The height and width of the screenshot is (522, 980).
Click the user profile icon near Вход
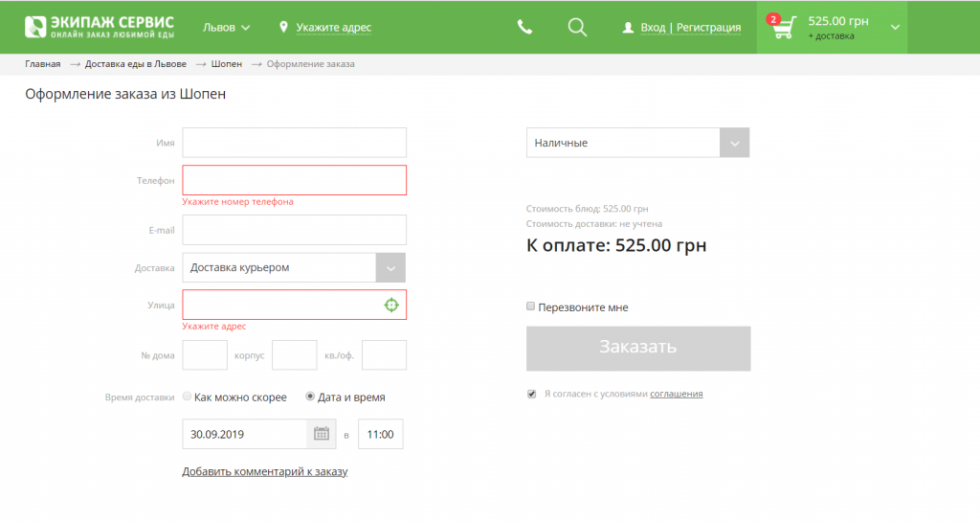tap(628, 28)
